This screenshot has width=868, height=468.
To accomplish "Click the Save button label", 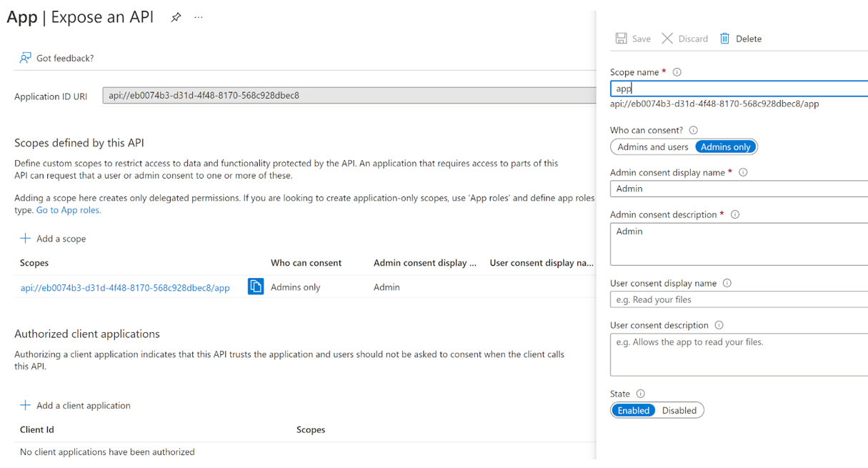I will click(x=642, y=39).
